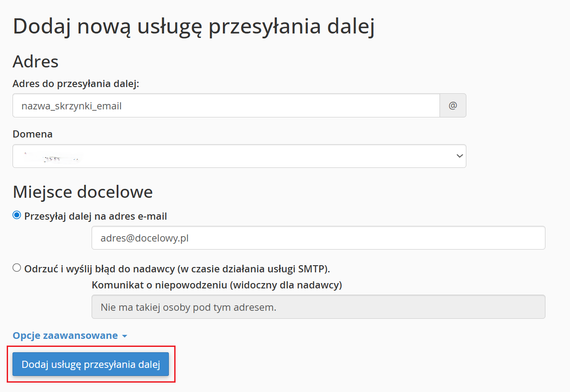570x392 pixels.
Task: Click the 'Miejsce docelowe' section heading
Action: tap(83, 192)
